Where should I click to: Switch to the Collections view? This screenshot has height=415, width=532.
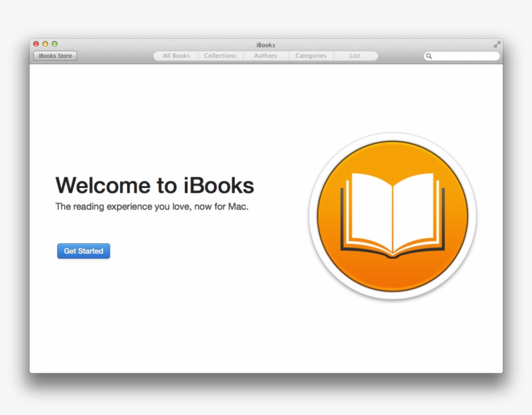click(x=220, y=56)
